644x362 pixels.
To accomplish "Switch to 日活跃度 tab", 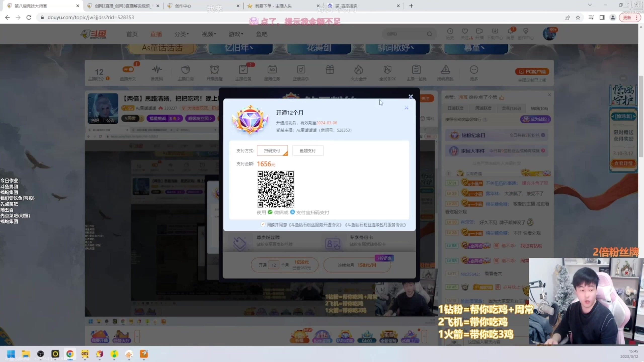I will (455, 108).
